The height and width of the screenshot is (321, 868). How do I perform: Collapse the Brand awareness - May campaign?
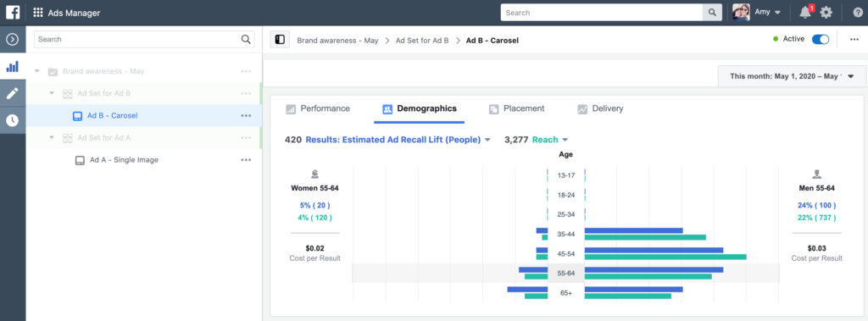click(37, 71)
